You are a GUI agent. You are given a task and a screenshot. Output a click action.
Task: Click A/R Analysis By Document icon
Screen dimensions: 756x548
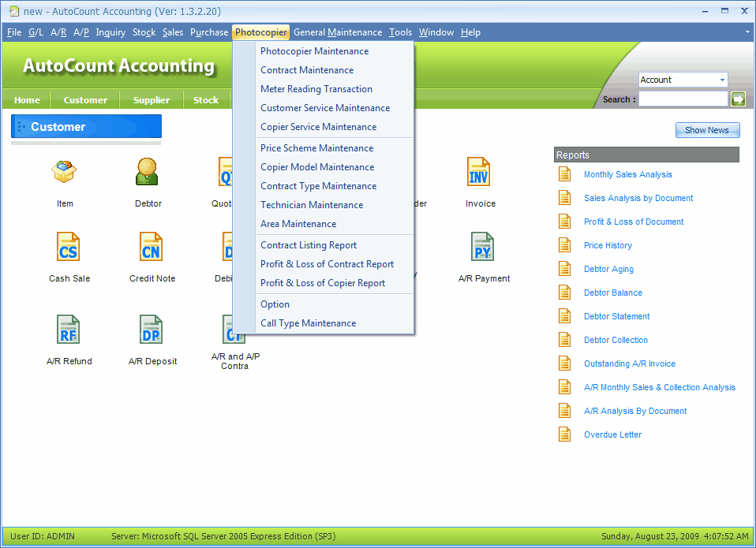[564, 410]
